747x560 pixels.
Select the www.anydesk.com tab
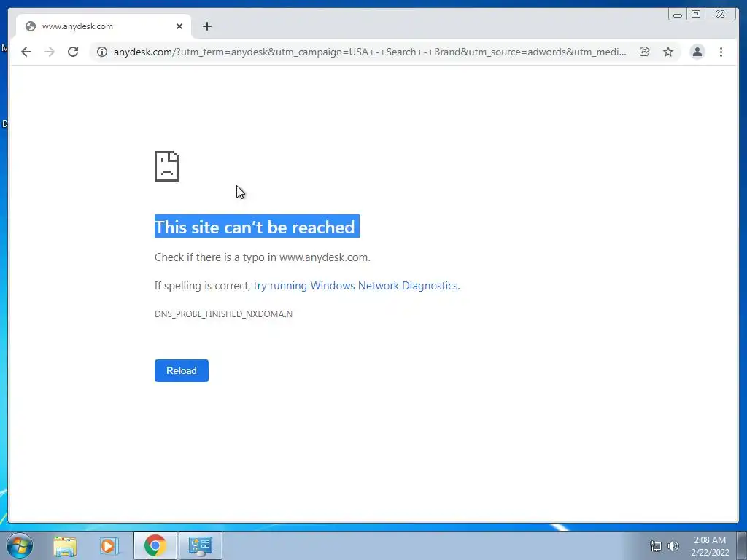[104, 26]
